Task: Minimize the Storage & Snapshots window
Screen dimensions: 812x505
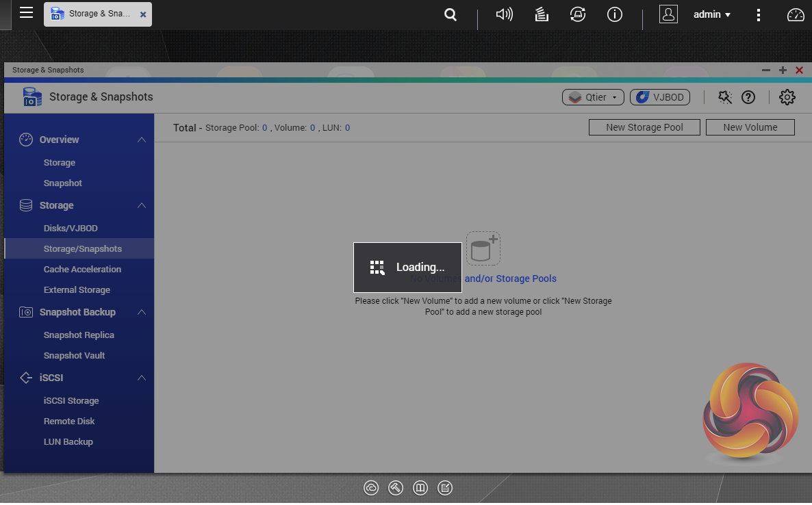Action: [766, 70]
